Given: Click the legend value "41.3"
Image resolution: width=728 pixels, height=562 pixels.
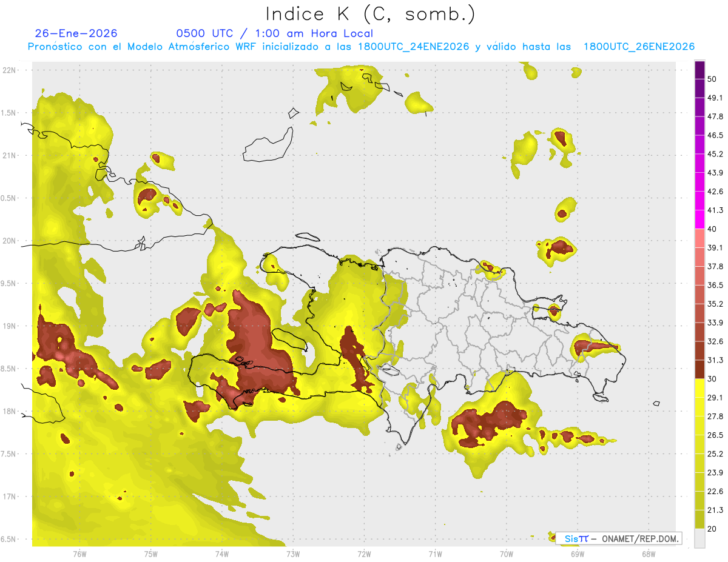Looking at the screenshot, I should [x=715, y=210].
